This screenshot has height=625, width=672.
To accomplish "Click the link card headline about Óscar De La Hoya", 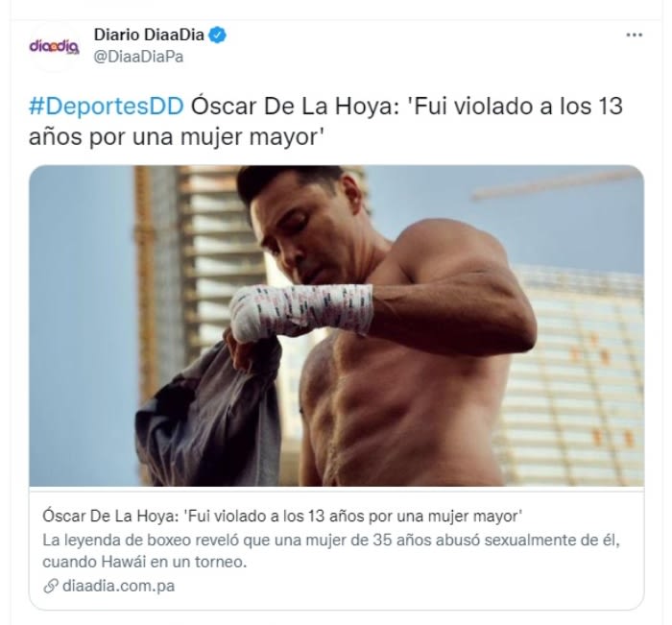I will [282, 517].
